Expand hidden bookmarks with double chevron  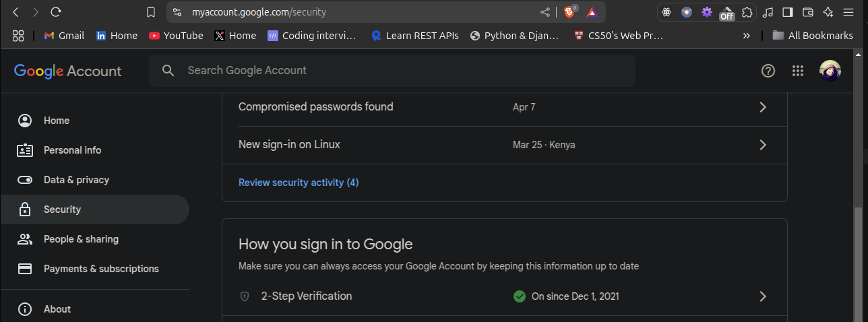[x=746, y=36]
